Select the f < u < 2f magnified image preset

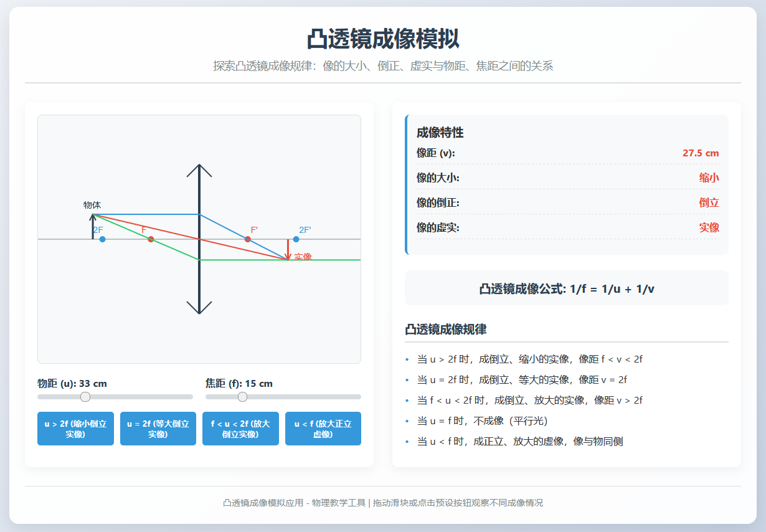240,428
